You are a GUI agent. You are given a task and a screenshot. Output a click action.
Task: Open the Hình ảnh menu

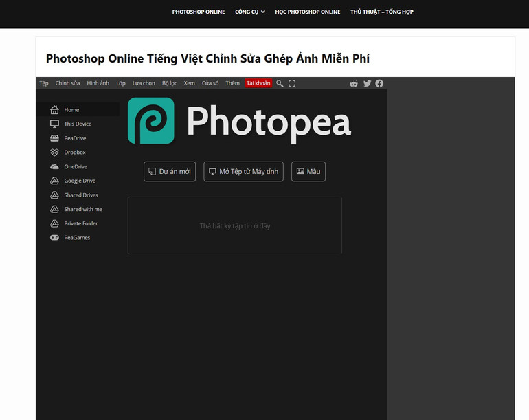pos(98,83)
